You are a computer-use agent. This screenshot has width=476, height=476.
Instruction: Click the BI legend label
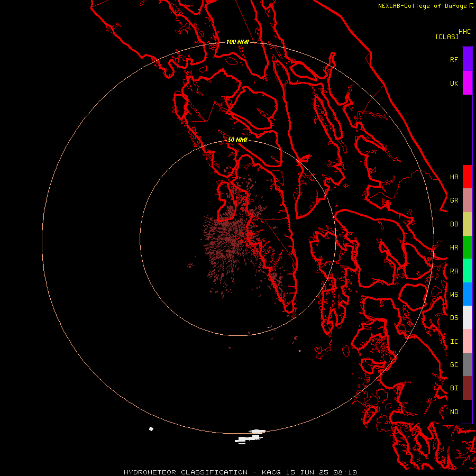(454, 388)
